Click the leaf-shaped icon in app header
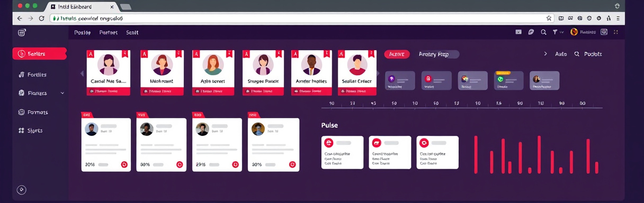This screenshot has height=203, width=644. (531, 32)
